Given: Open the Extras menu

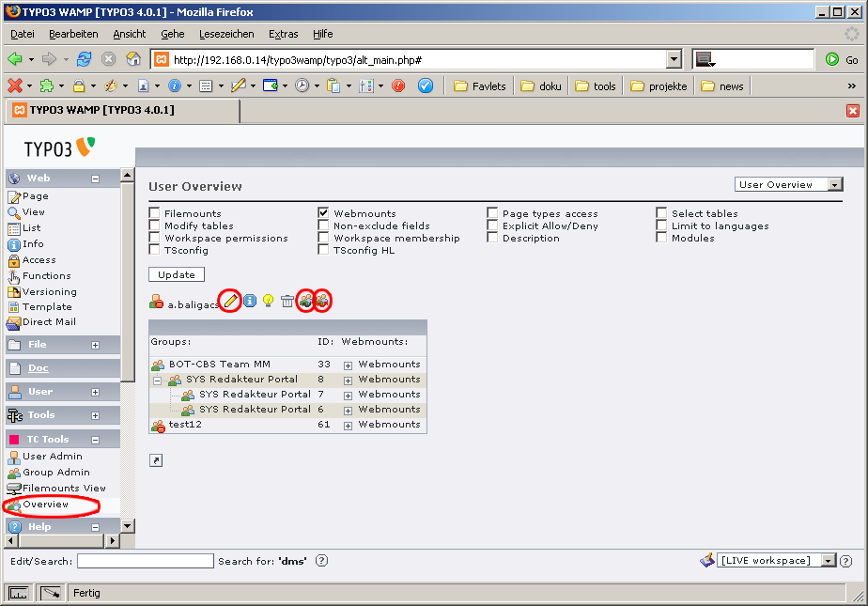Looking at the screenshot, I should click(x=284, y=34).
